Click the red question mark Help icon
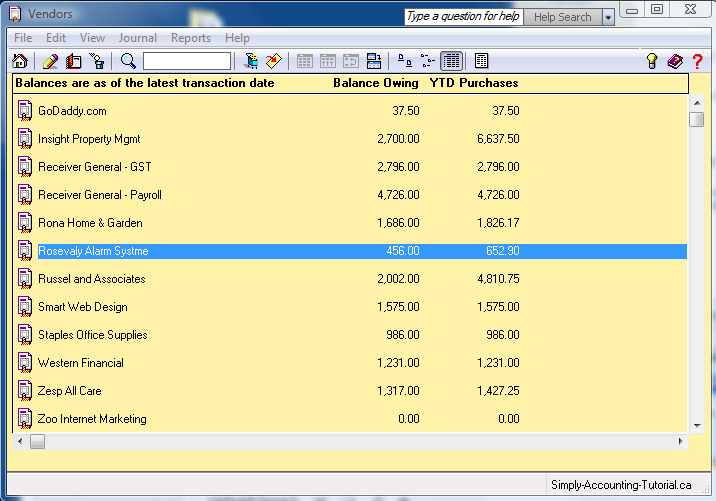716x501 pixels. (697, 61)
